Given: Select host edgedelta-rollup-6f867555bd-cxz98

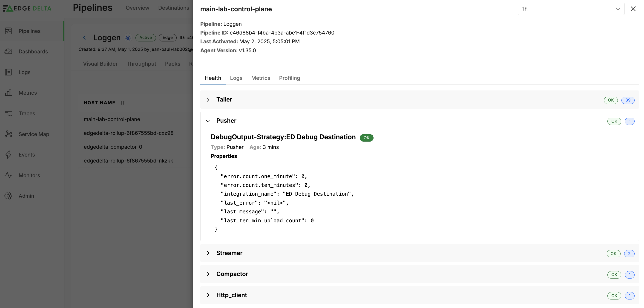Looking at the screenshot, I should pos(135,133).
